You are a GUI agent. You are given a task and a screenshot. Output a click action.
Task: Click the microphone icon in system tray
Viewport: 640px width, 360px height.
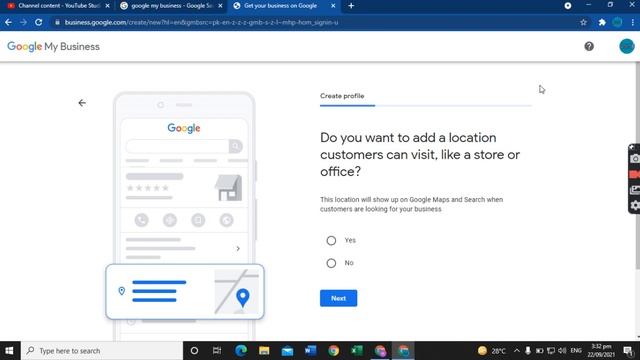click(x=528, y=351)
